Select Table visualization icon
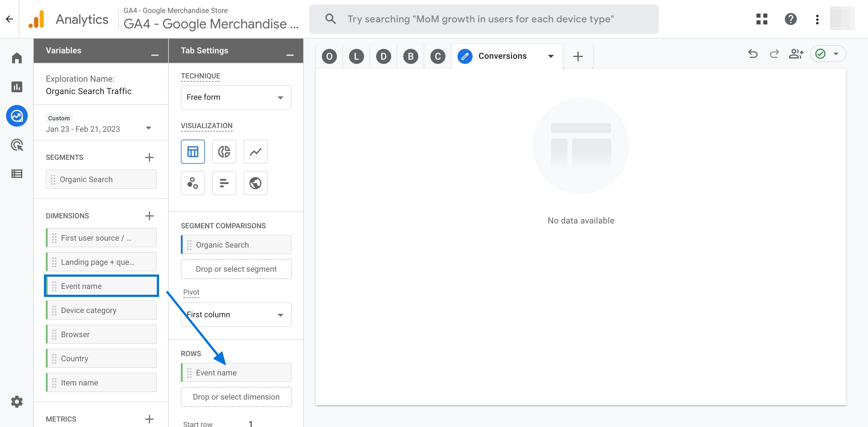This screenshot has width=868, height=427. [193, 152]
